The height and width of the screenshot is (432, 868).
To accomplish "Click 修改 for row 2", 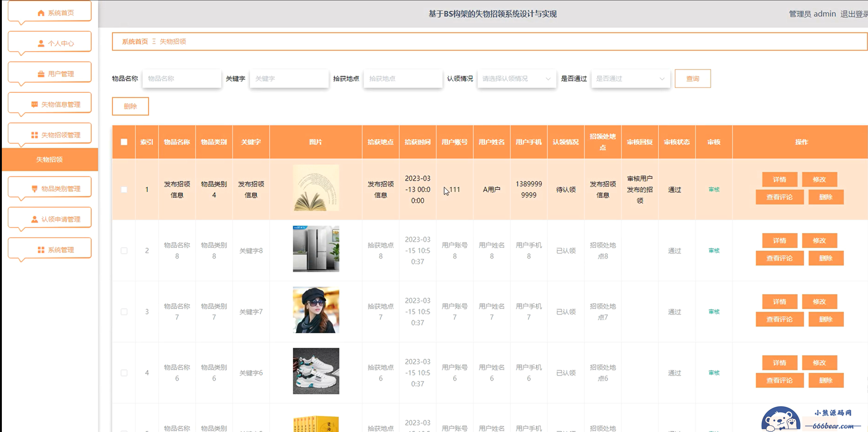I will click(819, 240).
